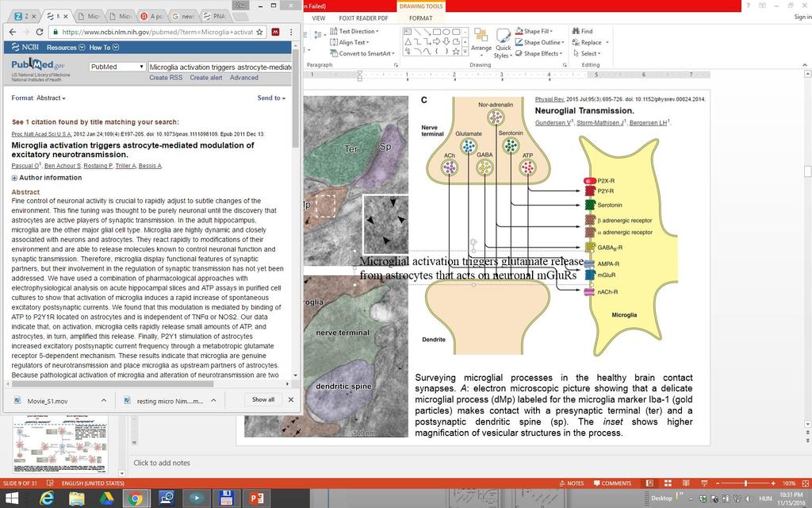Switch to the first Chrome tab with Z icon
The height and width of the screenshot is (508, 812).
24,16
